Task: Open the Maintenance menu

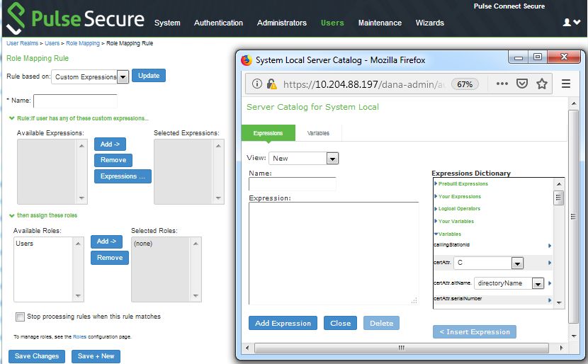Action: coord(380,23)
